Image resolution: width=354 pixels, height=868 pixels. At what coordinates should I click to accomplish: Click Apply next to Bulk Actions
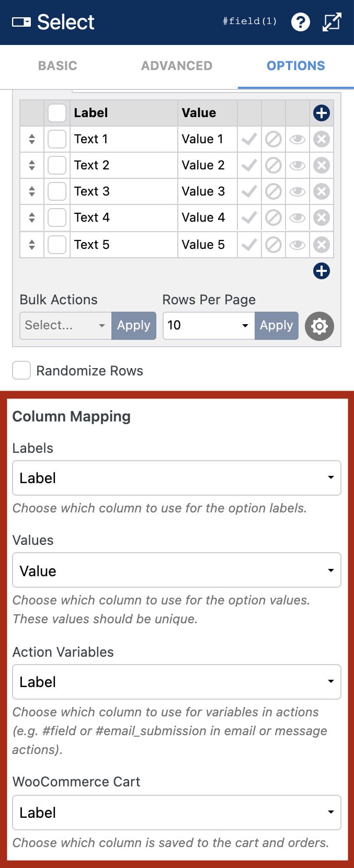tap(133, 325)
